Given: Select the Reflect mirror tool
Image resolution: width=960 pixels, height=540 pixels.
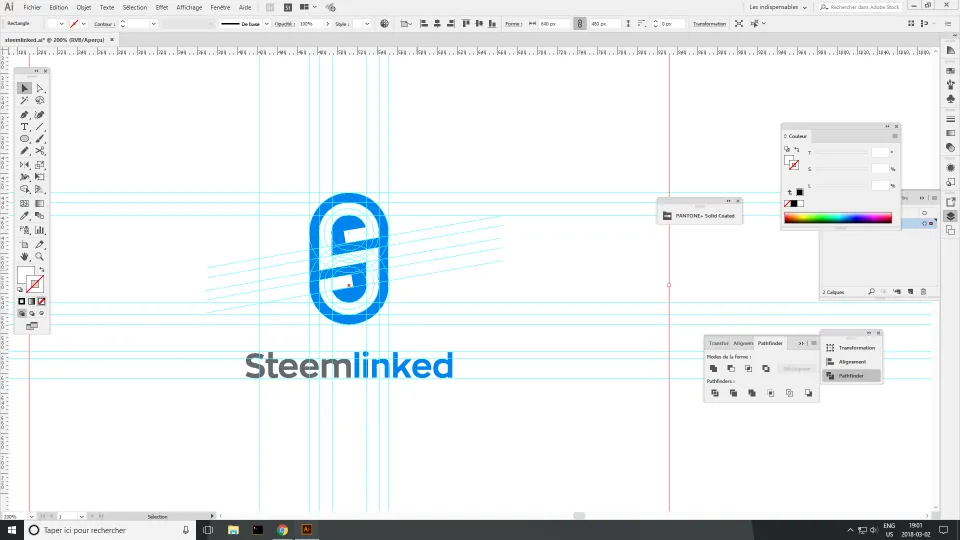Looking at the screenshot, I should [x=24, y=165].
